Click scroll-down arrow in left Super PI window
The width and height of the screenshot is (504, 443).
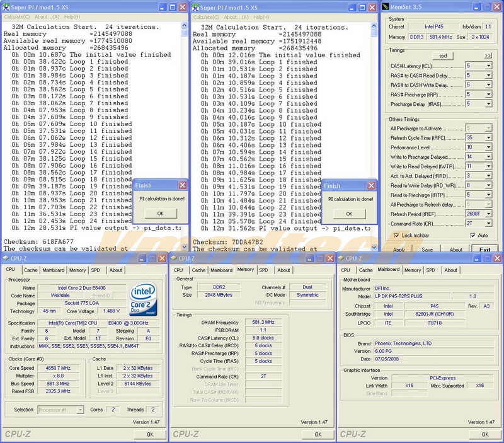pos(185,247)
